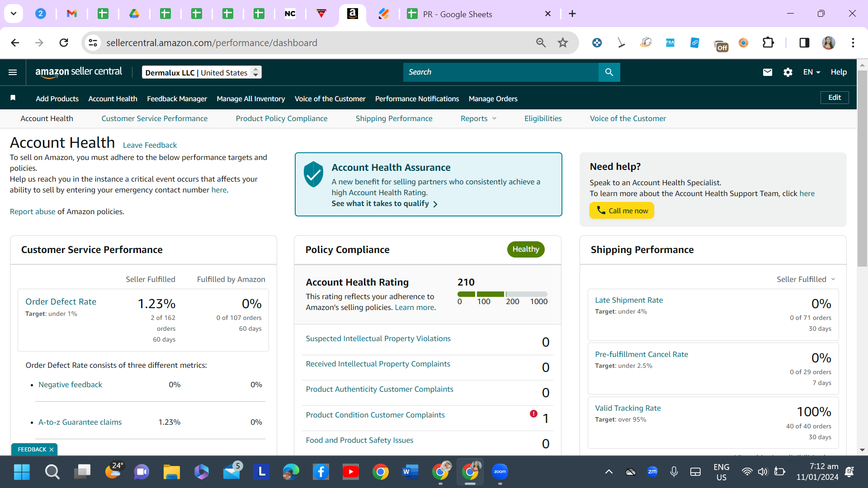Click See what it takes to qualify
868x488 pixels.
tap(384, 204)
